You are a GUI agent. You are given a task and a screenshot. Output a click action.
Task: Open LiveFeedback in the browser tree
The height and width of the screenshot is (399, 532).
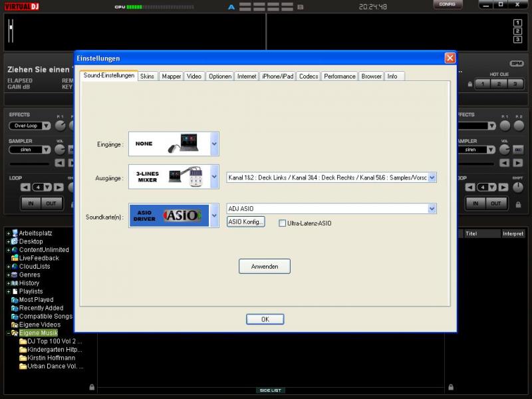click(39, 258)
